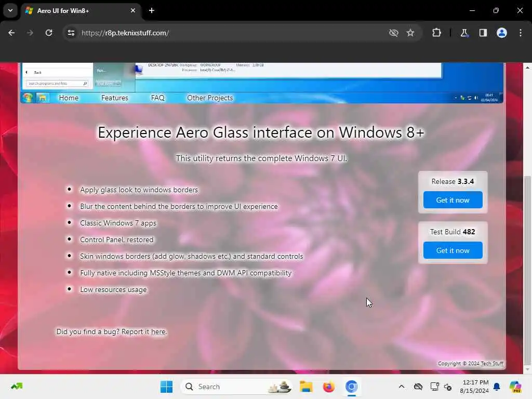Image resolution: width=532 pixels, height=399 pixels.
Task: Open the clock showing 12:17 PM
Action: (474, 387)
